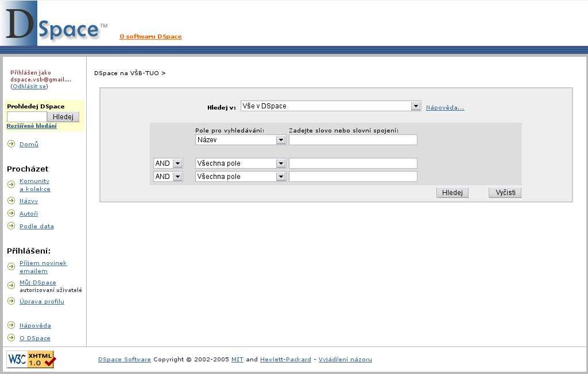588x374 pixels.
Task: Open 'Příjem novinek emailem'
Action: coord(42,267)
